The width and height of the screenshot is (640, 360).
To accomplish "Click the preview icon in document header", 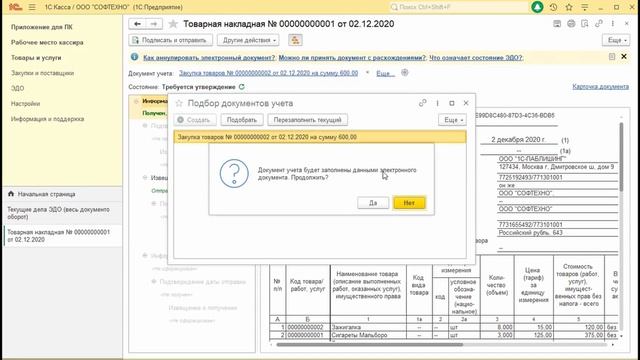I will point(585,24).
